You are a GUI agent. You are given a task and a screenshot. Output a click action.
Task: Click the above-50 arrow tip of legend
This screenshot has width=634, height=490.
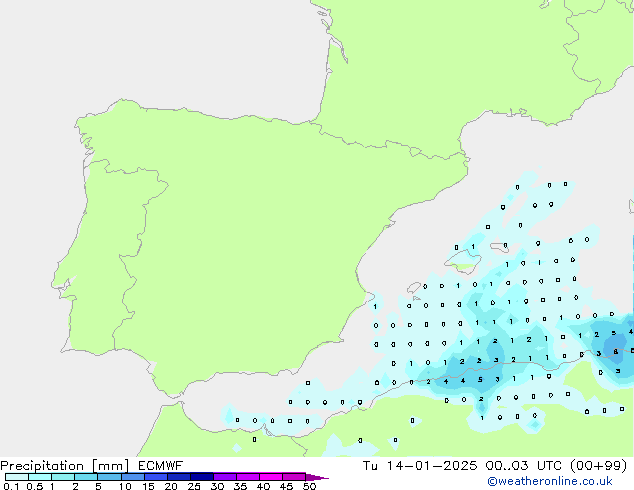(x=317, y=477)
